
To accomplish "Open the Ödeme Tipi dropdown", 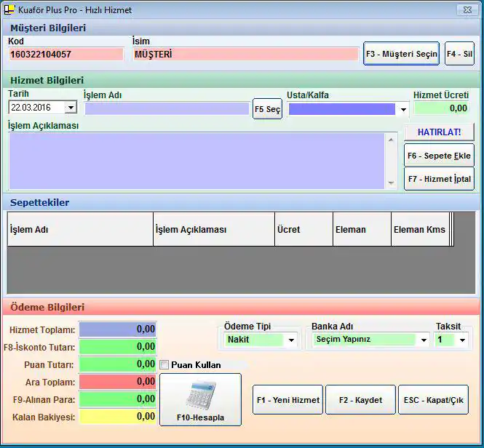I will [x=291, y=340].
